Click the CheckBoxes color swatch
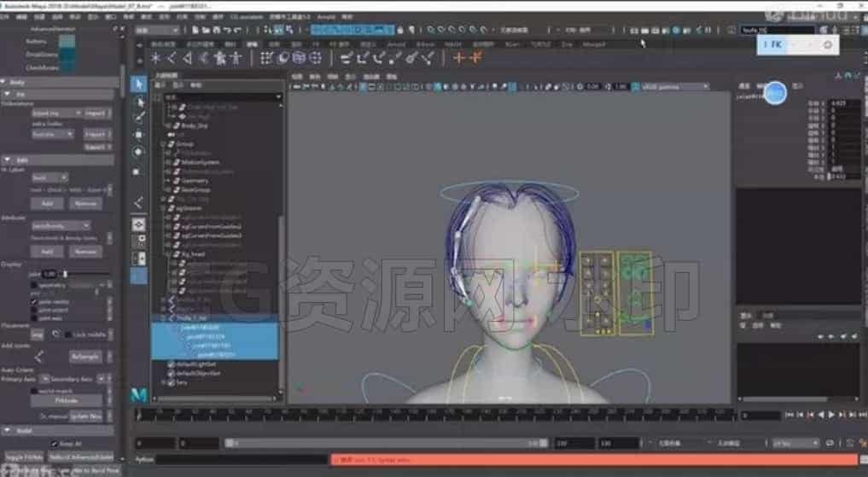 67,67
